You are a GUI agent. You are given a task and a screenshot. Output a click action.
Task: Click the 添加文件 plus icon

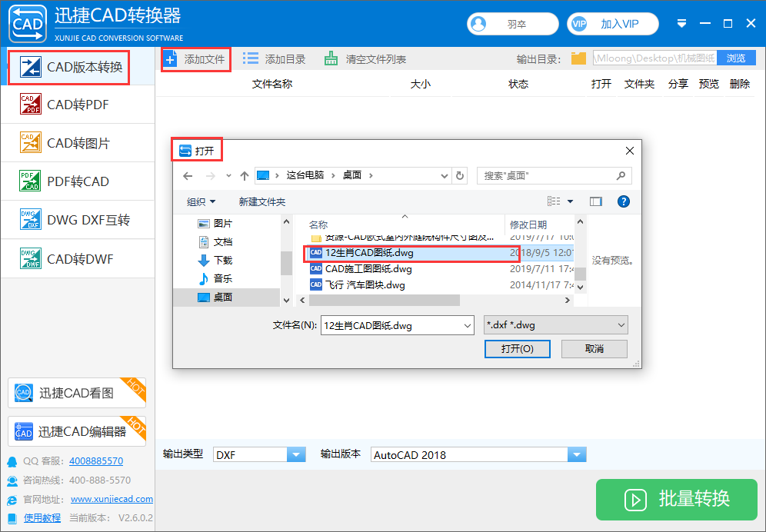(170, 60)
